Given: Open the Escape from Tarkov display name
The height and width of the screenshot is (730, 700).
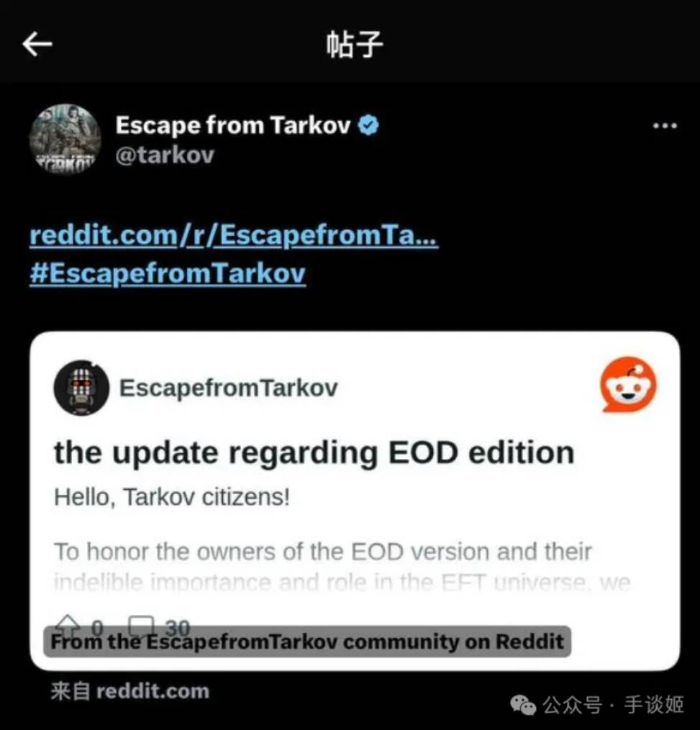Looking at the screenshot, I should [x=233, y=124].
